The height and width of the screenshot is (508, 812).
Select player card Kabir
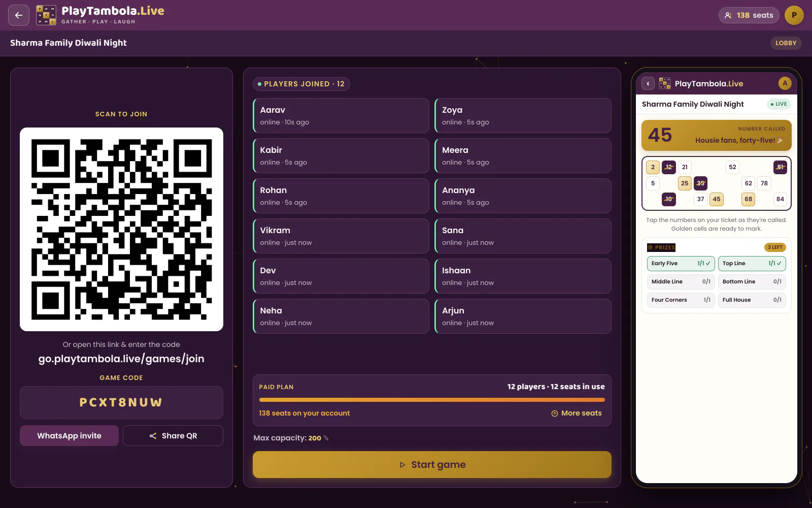coord(341,156)
